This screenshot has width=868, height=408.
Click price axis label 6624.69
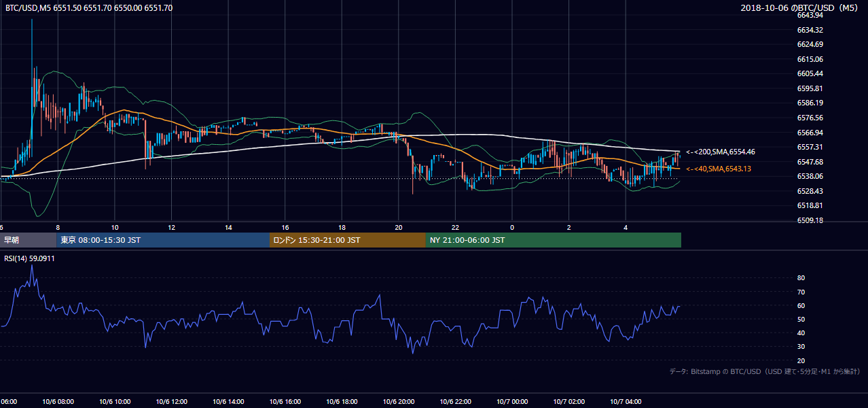click(810, 44)
